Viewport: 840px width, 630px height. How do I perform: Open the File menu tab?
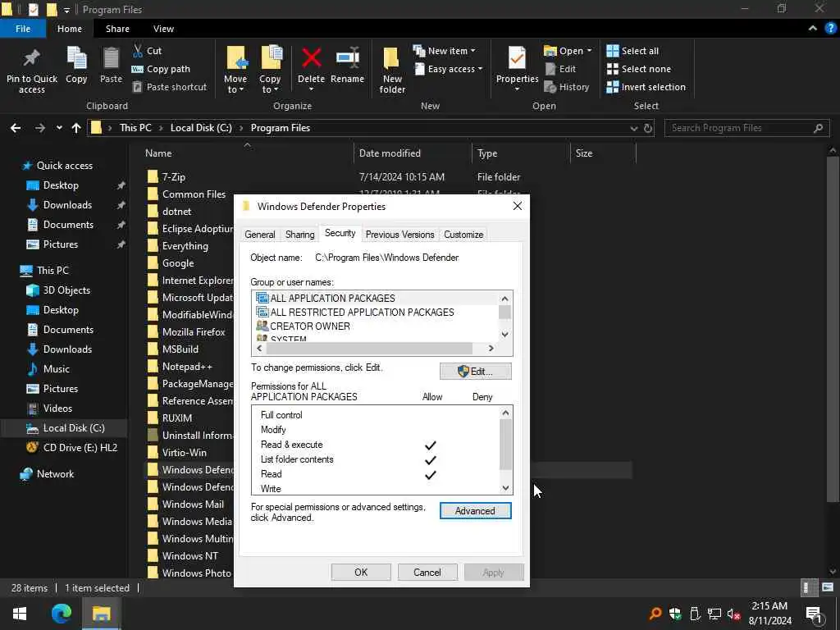pyautogui.click(x=23, y=29)
